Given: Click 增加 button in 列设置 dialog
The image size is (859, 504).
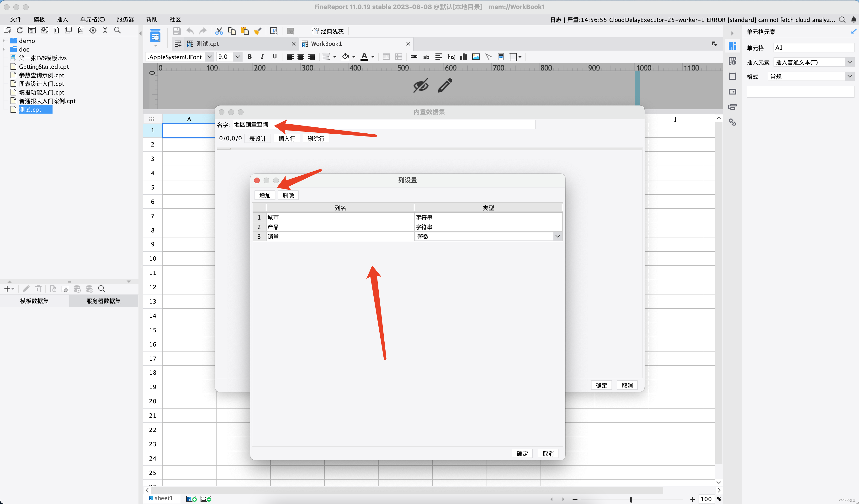Looking at the screenshot, I should point(265,195).
